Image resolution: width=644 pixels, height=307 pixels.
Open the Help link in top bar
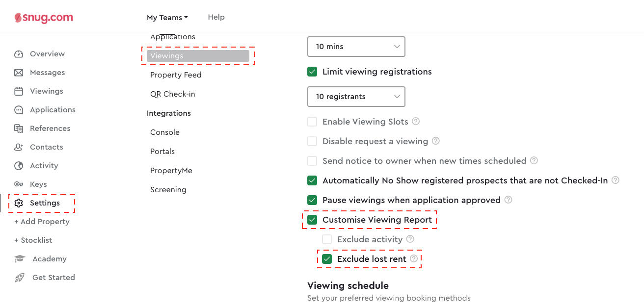[216, 17]
